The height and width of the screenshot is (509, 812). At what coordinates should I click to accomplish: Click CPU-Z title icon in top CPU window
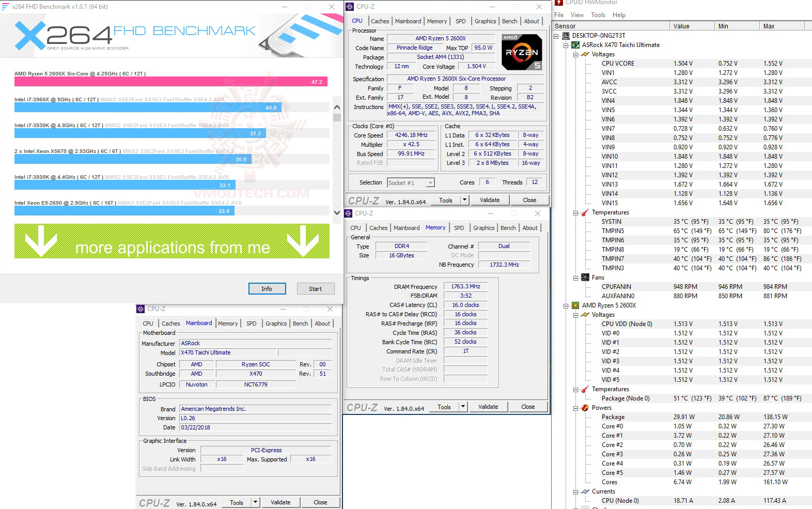click(351, 7)
